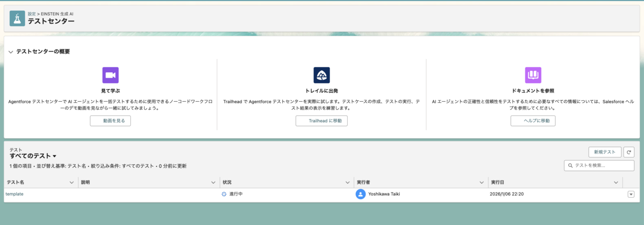
Task: Click the spinning 進行中 status icon
Action: tap(224, 194)
